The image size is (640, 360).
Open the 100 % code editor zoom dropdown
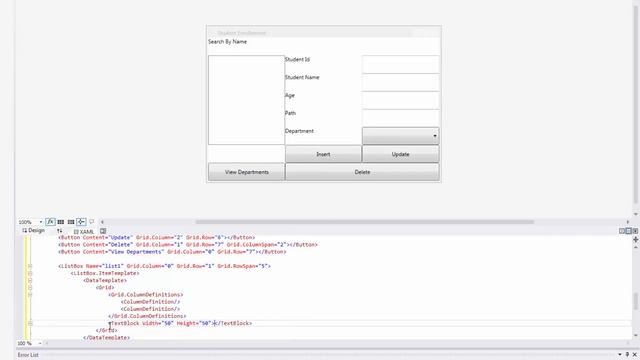tap(40, 343)
